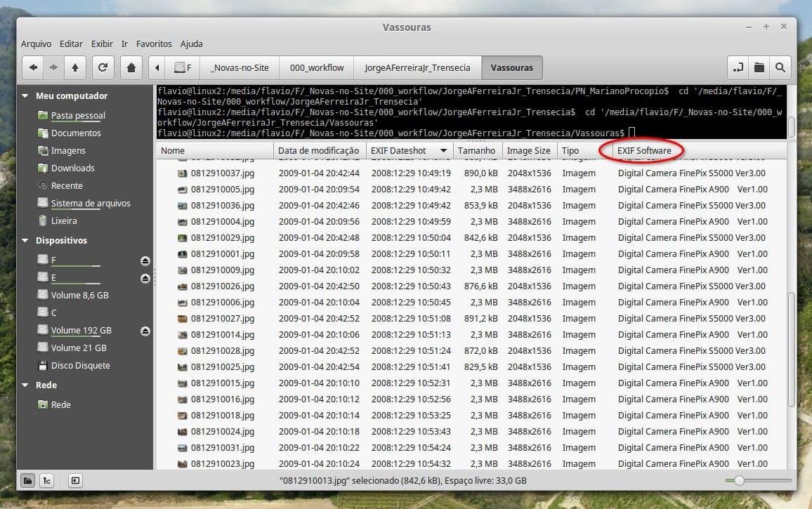Image resolution: width=812 pixels, height=509 pixels.
Task: Go up to the parent folder
Action: [74, 68]
